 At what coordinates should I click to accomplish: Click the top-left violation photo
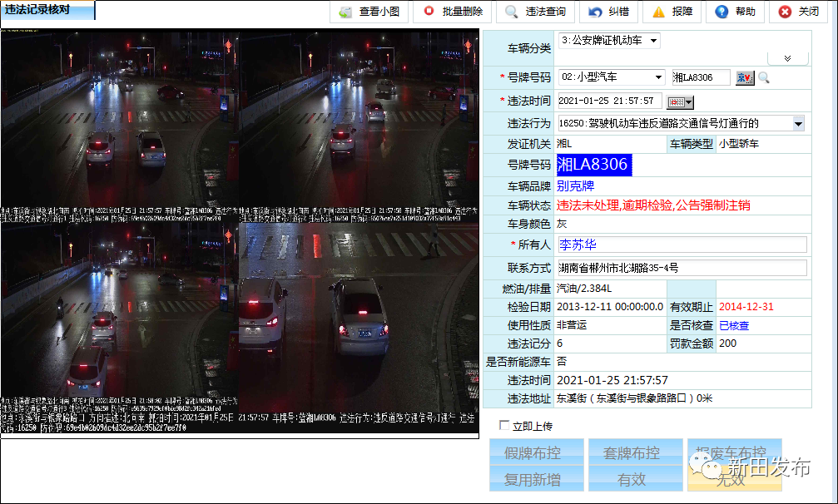tap(120, 125)
